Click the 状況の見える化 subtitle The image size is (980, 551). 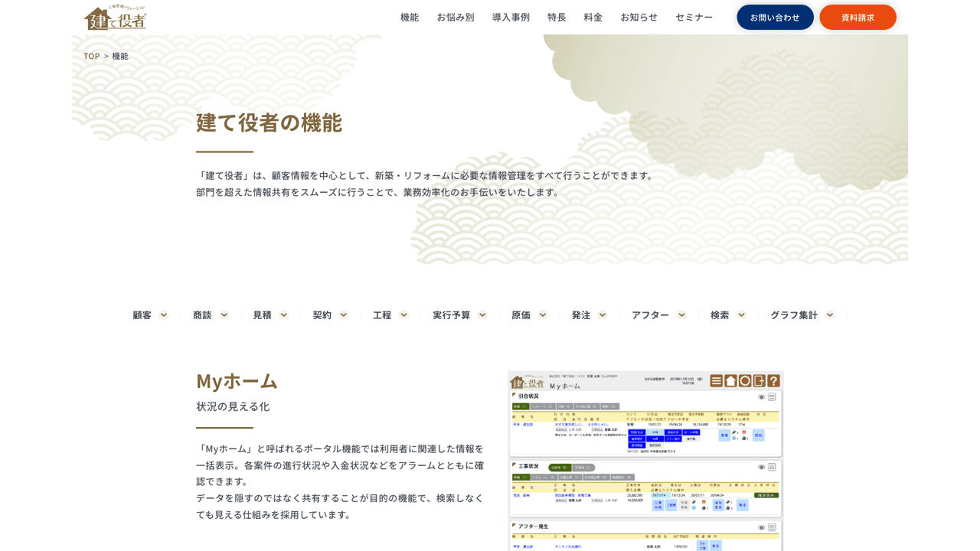click(x=233, y=406)
